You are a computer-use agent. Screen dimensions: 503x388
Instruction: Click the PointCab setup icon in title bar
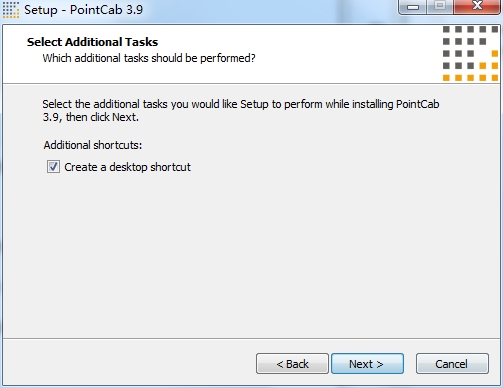[11, 10]
